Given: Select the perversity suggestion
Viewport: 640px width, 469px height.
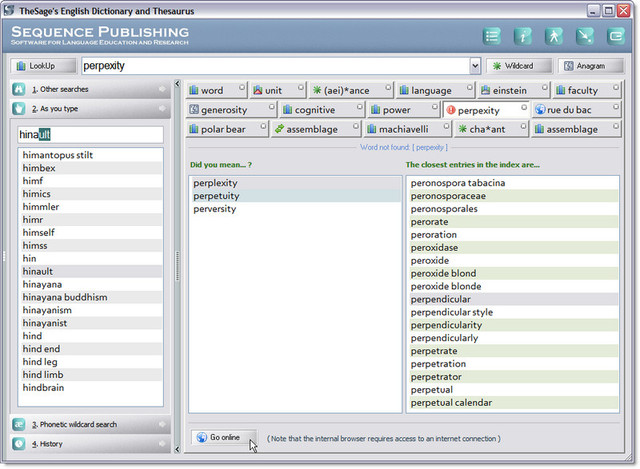Looking at the screenshot, I should 295,209.
